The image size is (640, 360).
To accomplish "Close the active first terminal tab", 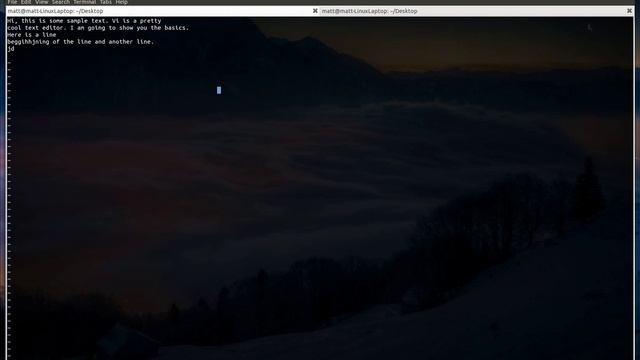I will pyautogui.click(x=315, y=11).
